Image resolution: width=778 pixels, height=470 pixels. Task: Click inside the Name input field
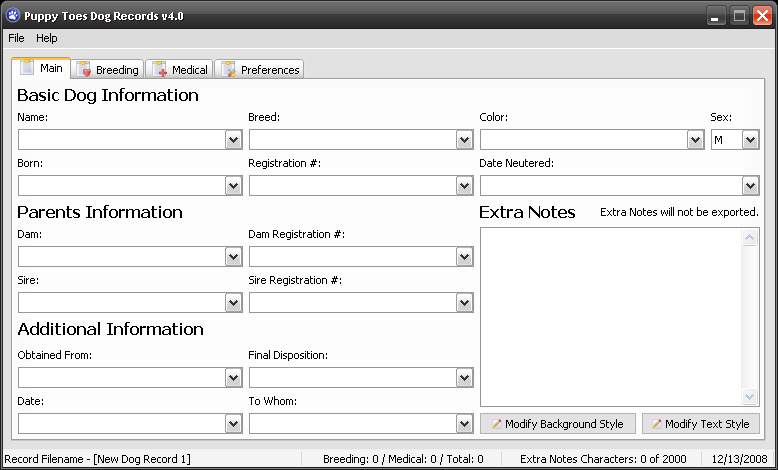click(122, 140)
